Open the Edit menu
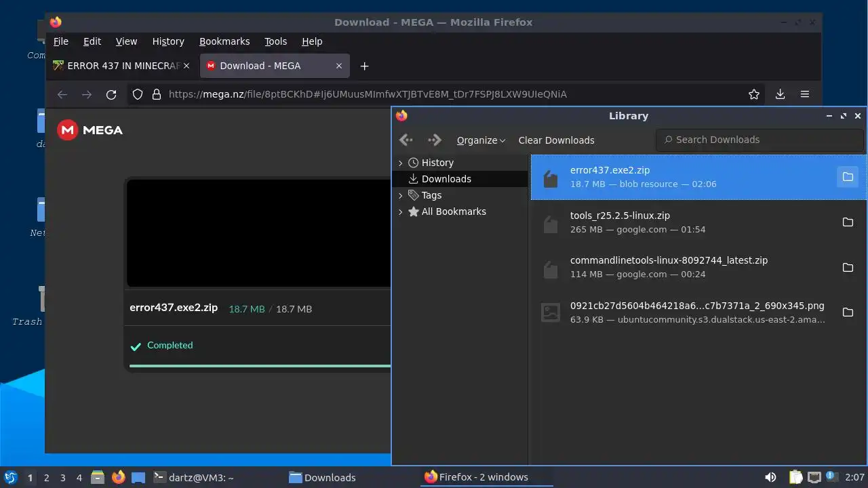The width and height of the screenshot is (868, 488). point(92,41)
